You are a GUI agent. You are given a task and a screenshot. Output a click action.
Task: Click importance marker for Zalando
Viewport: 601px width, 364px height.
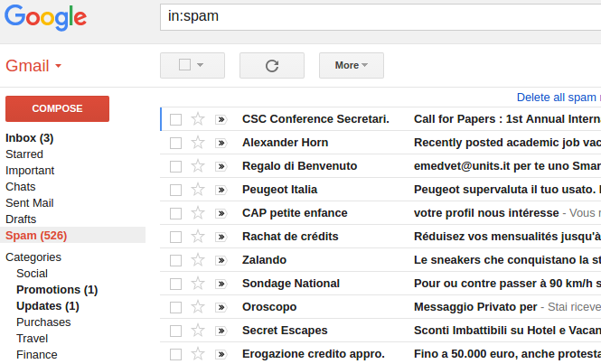tap(221, 260)
